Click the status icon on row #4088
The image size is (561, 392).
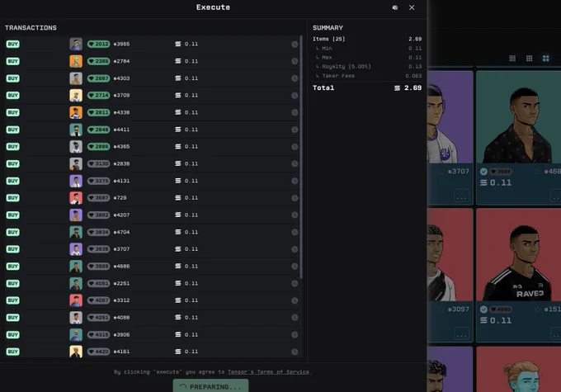pyautogui.click(x=295, y=317)
